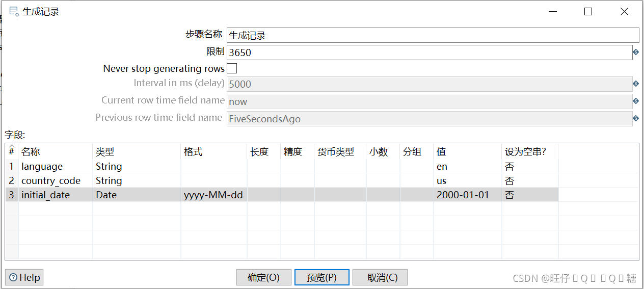The width and height of the screenshot is (644, 289).
Task: Click the field showing FiveSecondsAgo
Action: tap(430, 119)
